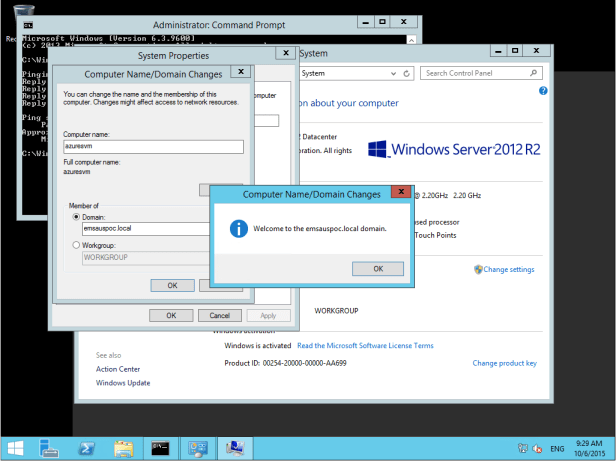Select the Workgroup radio button
This screenshot has height=461, width=616.
(x=75, y=243)
